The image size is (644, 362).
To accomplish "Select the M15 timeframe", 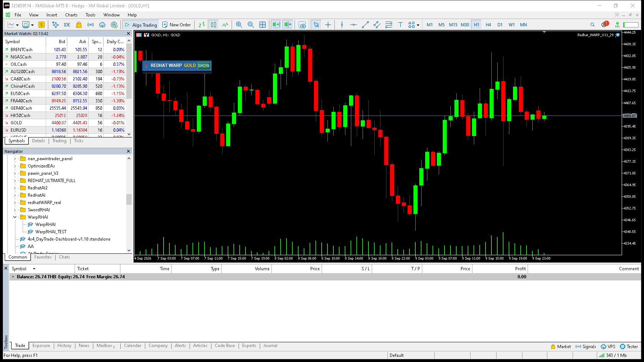I will click(x=453, y=25).
